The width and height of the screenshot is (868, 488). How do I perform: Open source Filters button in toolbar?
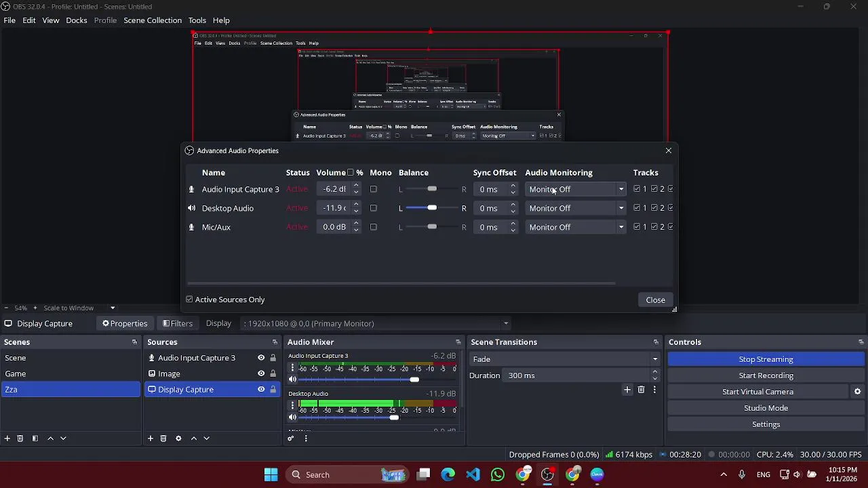pyautogui.click(x=178, y=323)
